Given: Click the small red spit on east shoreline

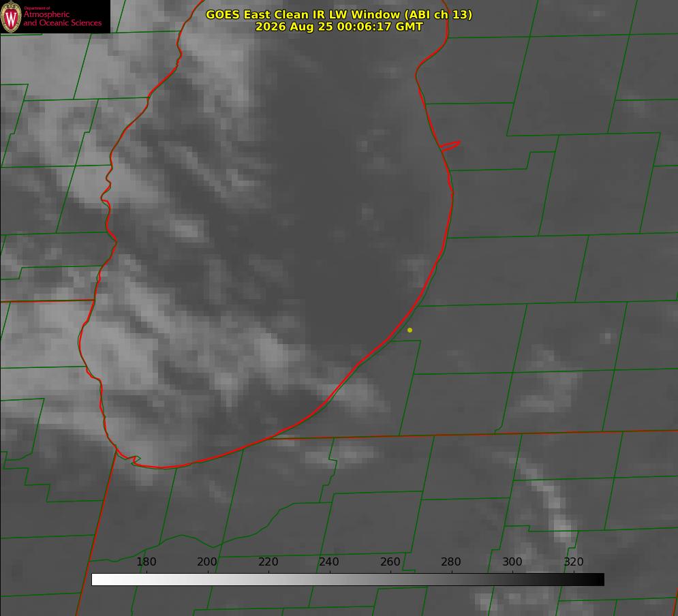Looking at the screenshot, I should pos(450,146).
